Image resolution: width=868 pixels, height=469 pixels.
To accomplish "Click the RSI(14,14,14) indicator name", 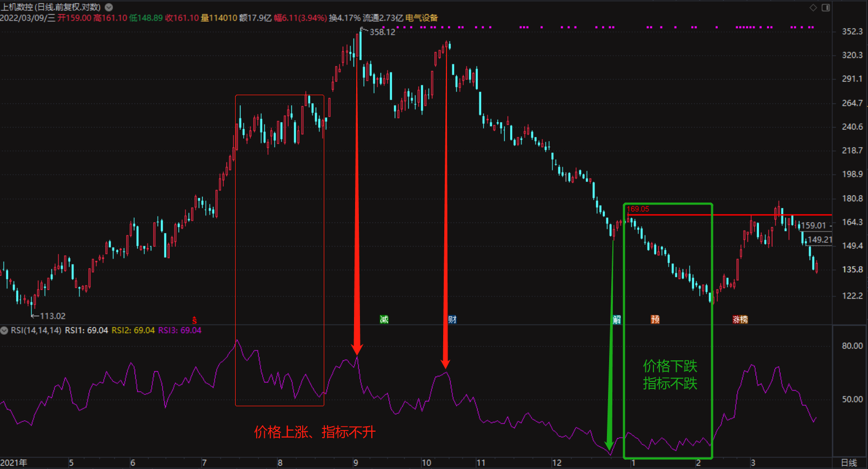I will coord(36,331).
